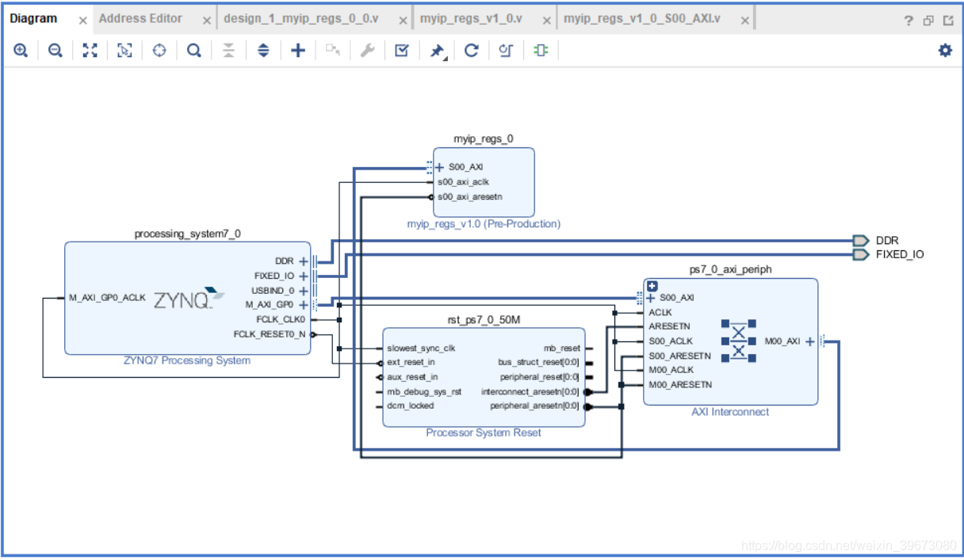Viewport: 964px width, 560px height.
Task: Select the FCLK_RESET0_N pin
Action: pyautogui.click(x=270, y=334)
